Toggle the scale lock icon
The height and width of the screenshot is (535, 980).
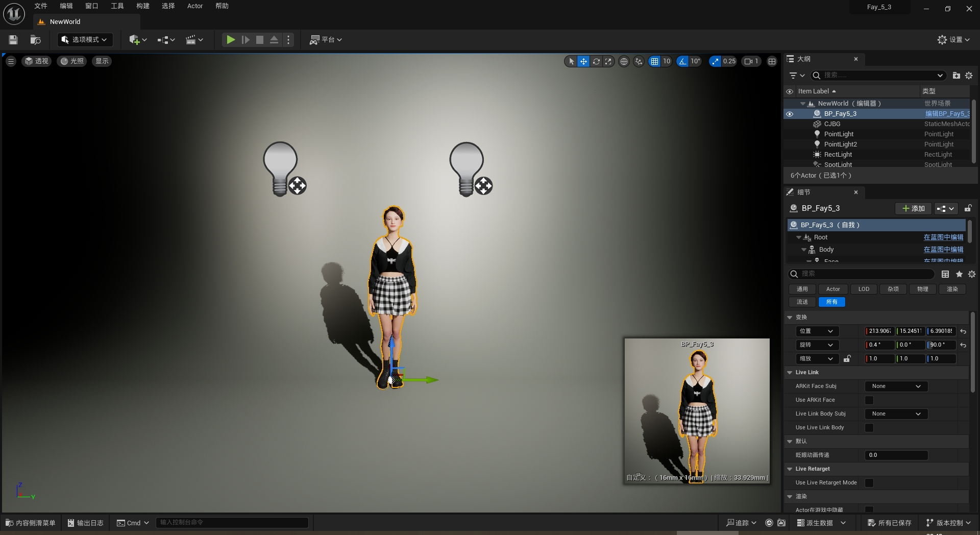(x=847, y=358)
